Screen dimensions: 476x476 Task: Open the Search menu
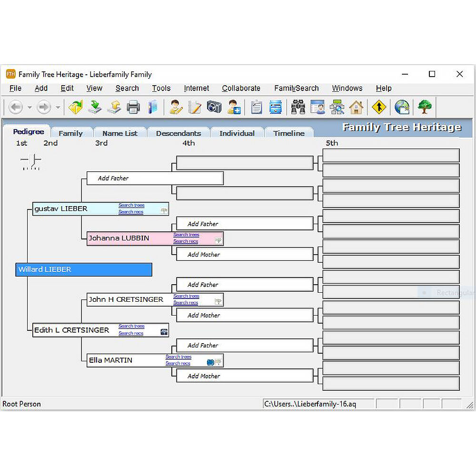click(127, 89)
